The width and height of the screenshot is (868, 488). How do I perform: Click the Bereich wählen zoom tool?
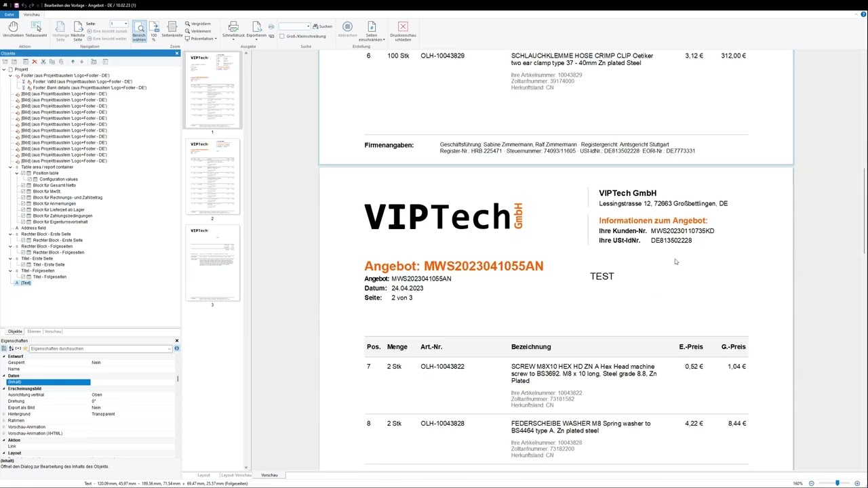pyautogui.click(x=139, y=32)
